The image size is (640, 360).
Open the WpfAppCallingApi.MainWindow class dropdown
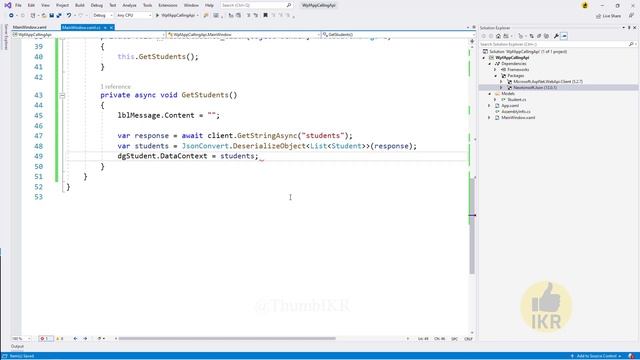click(x=244, y=35)
